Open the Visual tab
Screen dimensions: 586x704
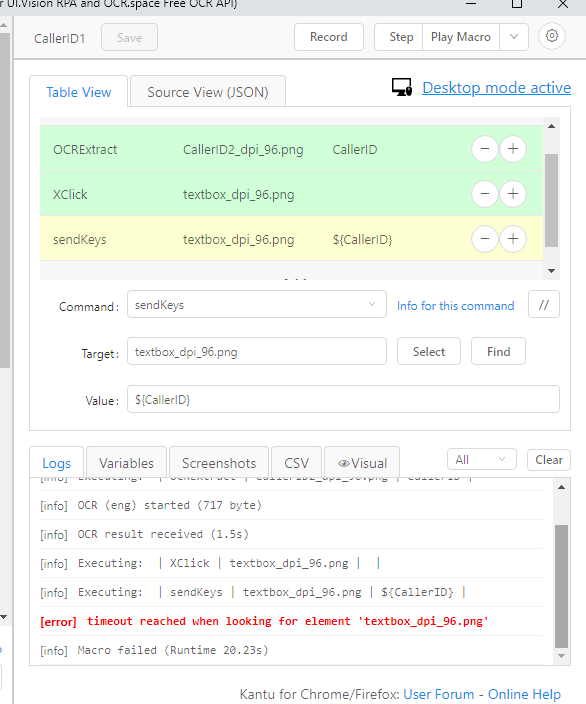362,463
